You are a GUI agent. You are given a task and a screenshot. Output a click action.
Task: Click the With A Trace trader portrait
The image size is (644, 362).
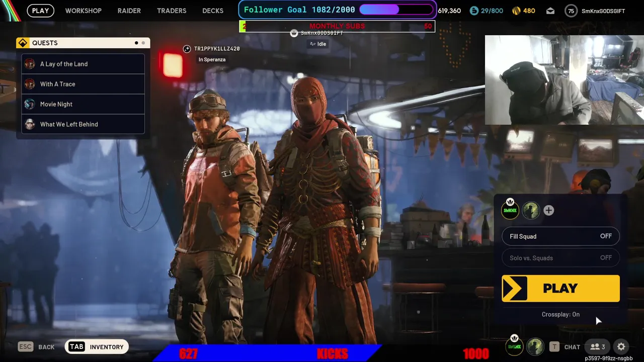point(30,84)
